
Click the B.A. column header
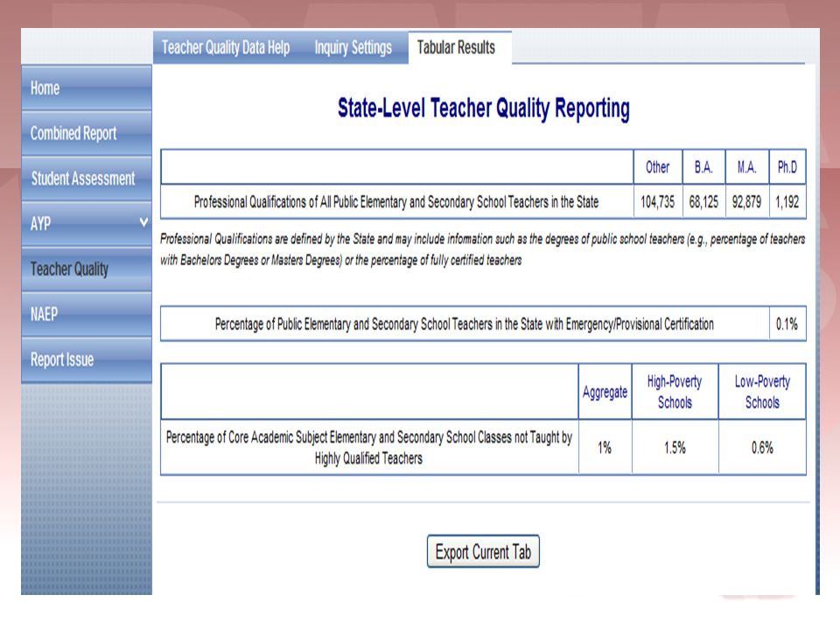703,167
